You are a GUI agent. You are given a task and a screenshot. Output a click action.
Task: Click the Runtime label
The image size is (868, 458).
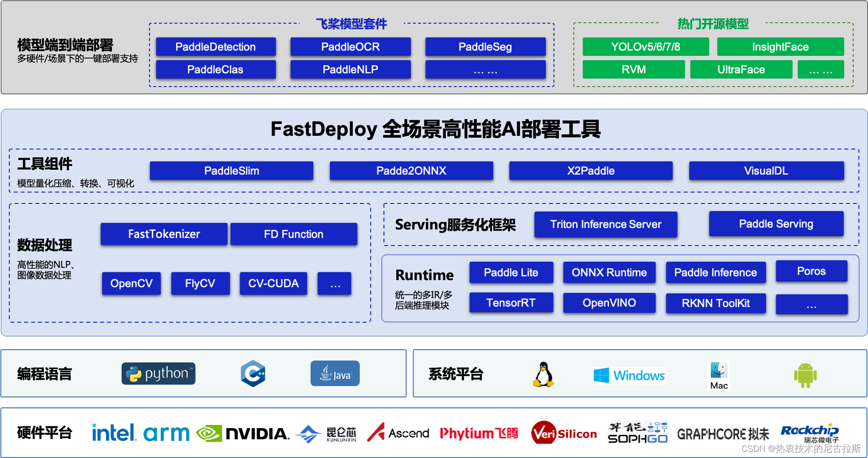click(x=424, y=275)
